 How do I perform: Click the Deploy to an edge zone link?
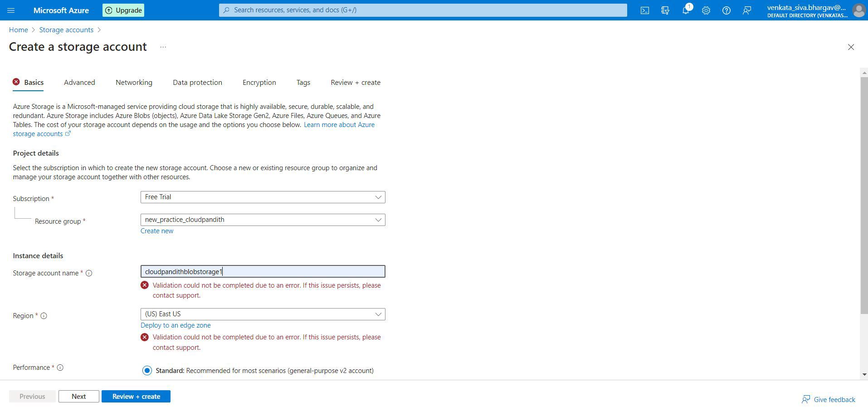pos(176,325)
